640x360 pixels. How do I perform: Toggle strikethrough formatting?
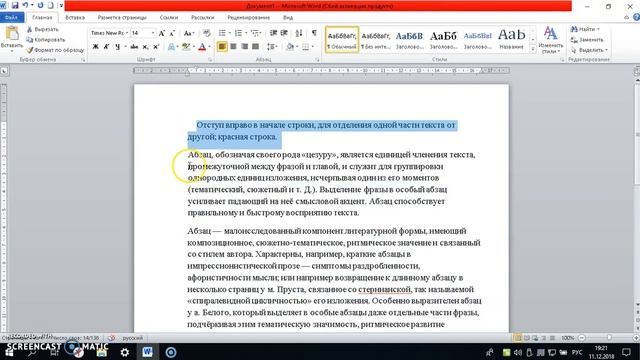134,47
